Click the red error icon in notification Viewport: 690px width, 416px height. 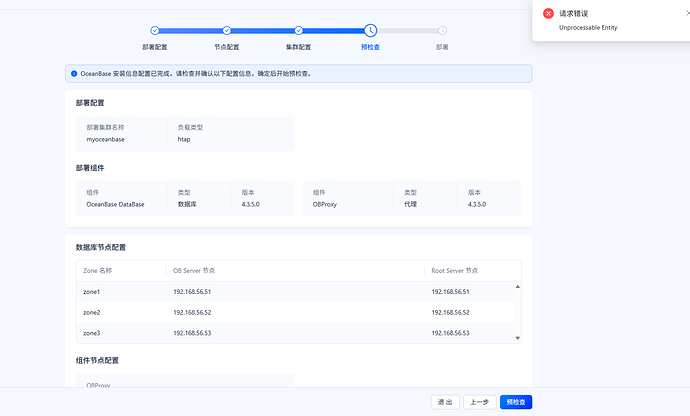click(548, 14)
